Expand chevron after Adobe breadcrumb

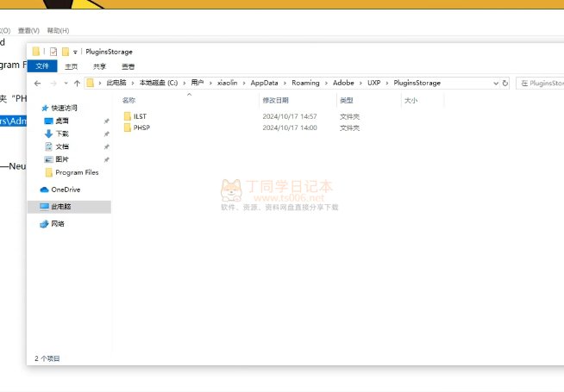[360, 83]
